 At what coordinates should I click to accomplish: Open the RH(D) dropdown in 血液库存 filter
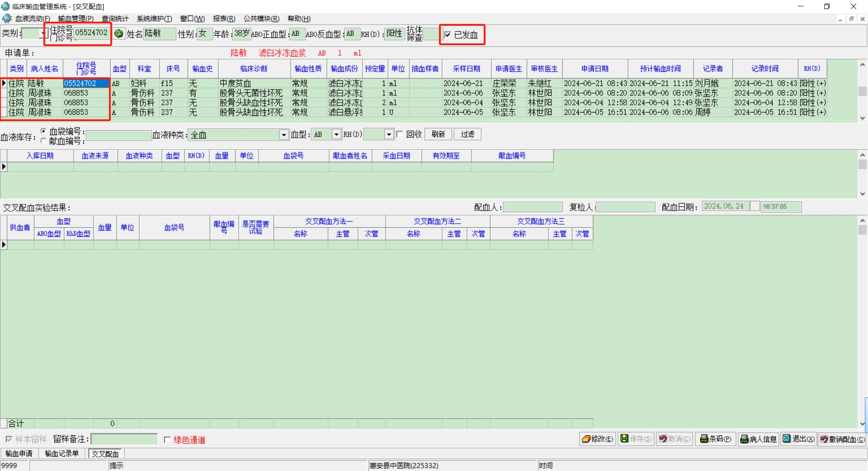(x=389, y=134)
